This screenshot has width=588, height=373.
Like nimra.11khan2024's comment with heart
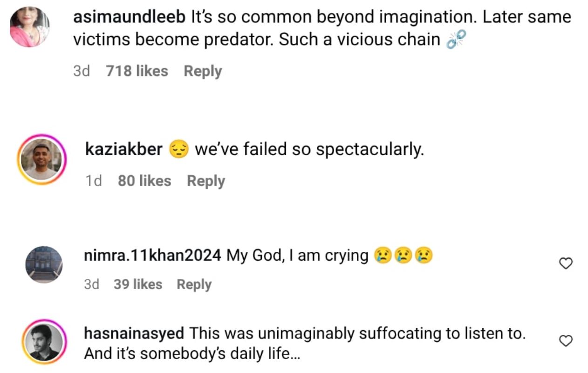point(565,264)
